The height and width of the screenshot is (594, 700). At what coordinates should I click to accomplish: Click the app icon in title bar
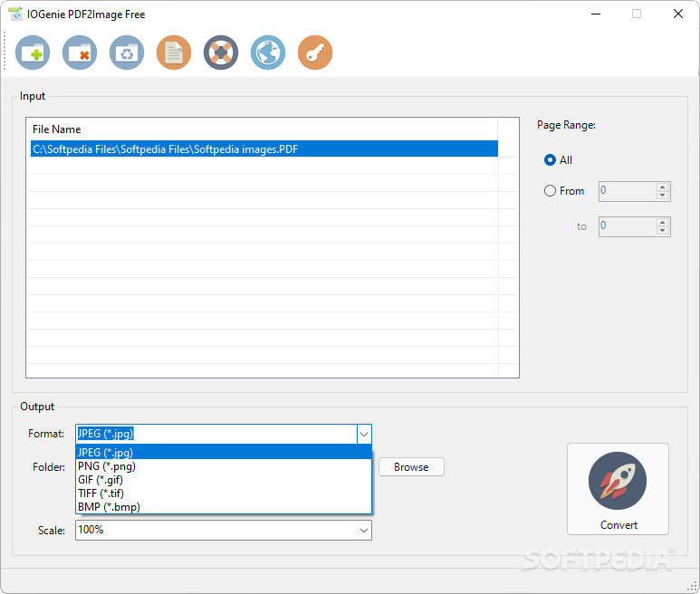(x=15, y=14)
